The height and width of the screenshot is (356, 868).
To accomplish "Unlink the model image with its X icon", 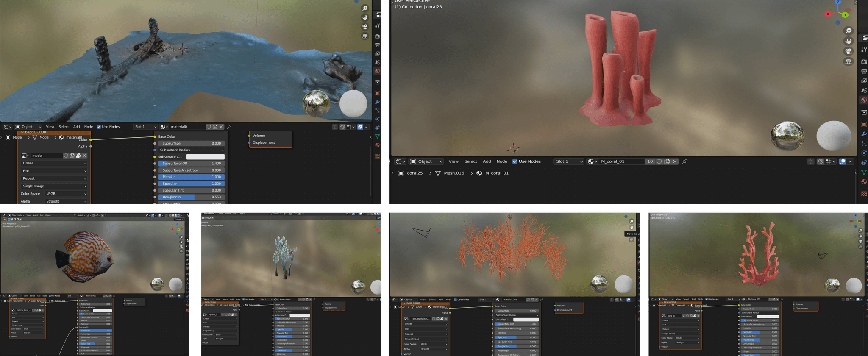I will [x=84, y=156].
